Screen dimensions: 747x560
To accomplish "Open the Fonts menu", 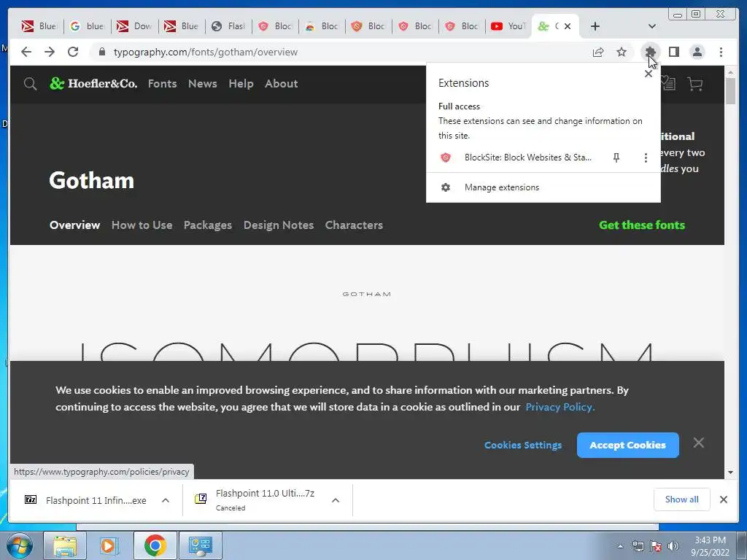I will coord(162,84).
